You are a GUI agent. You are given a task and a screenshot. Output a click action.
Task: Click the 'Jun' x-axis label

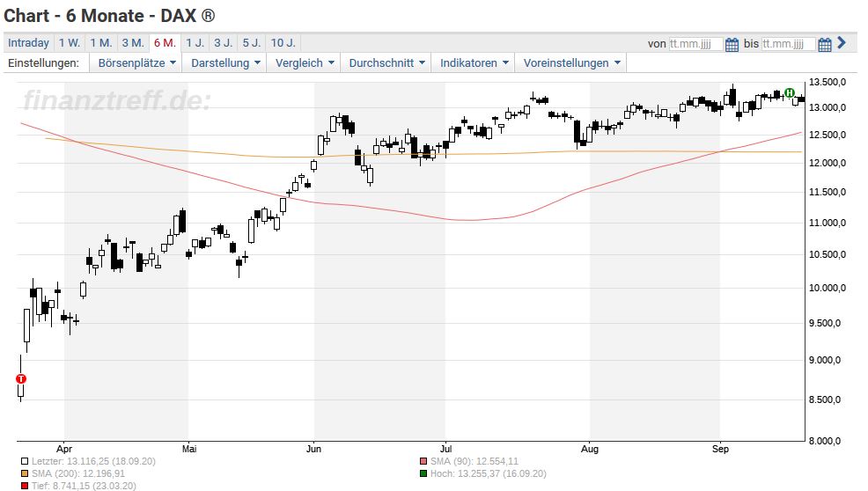[314, 449]
